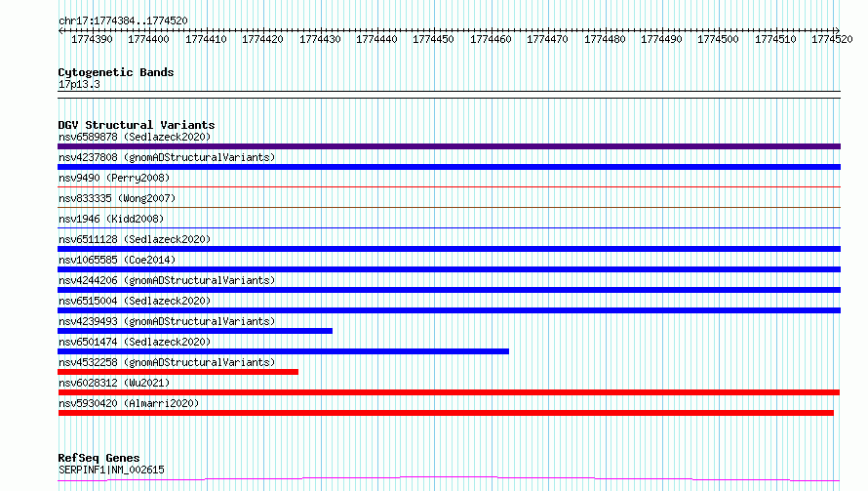Click ruler position 1774470

[x=547, y=39]
